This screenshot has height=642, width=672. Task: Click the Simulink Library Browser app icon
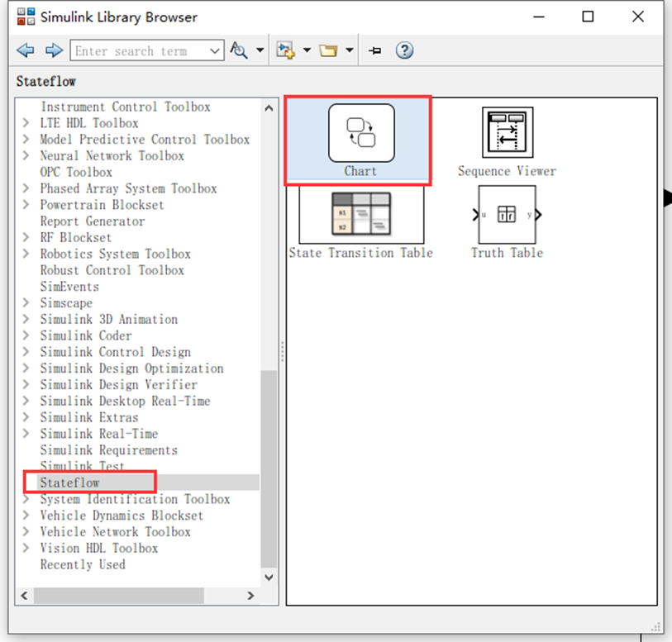coord(26,17)
